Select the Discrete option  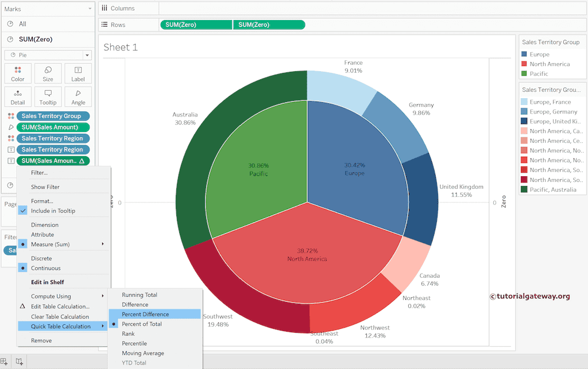click(x=41, y=258)
